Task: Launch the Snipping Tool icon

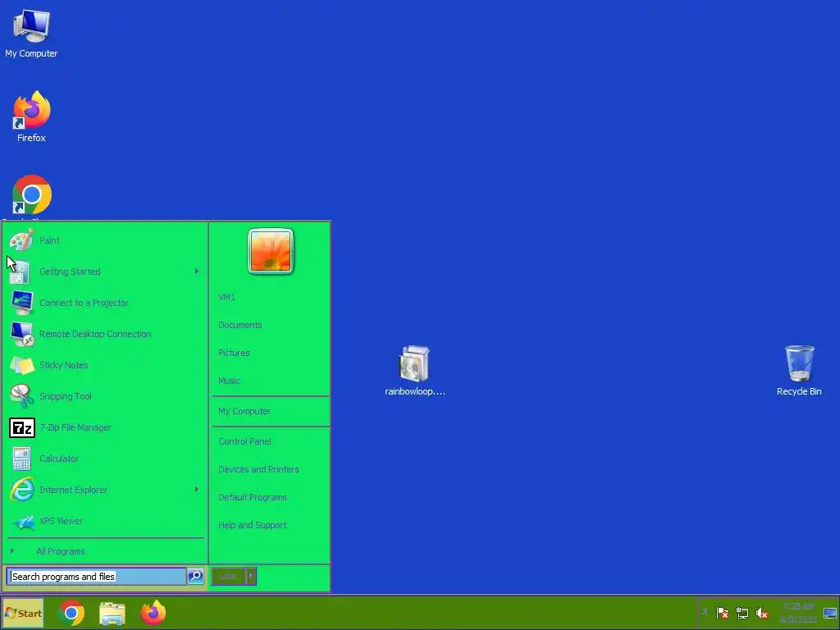Action: [22, 396]
